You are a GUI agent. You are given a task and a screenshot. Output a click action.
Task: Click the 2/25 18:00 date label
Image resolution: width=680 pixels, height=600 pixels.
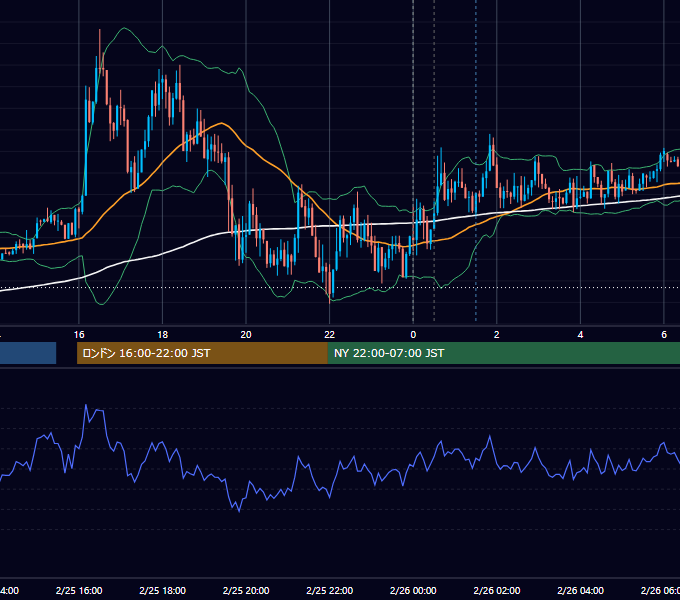163,590
